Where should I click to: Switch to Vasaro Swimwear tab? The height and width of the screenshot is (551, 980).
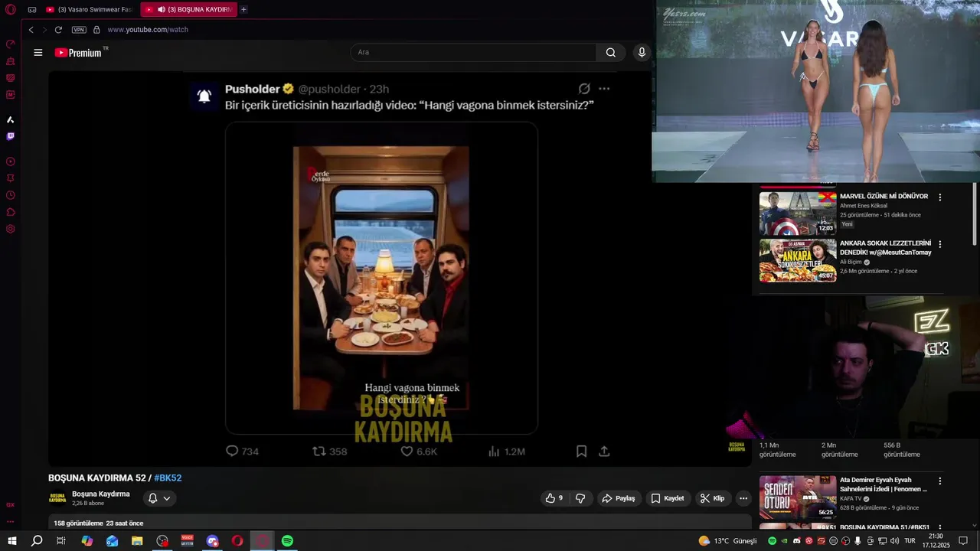pos(89,9)
